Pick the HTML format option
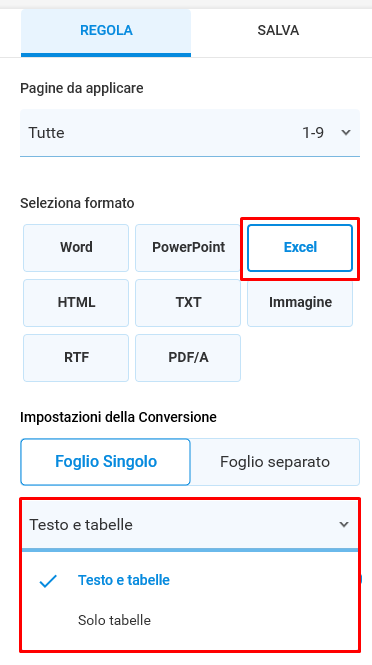This screenshot has width=372, height=665. click(76, 303)
